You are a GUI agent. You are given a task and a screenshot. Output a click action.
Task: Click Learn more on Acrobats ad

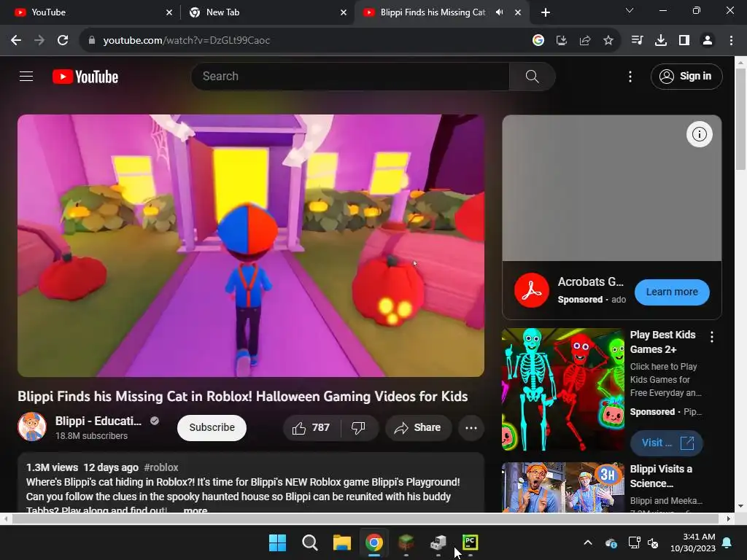coord(672,292)
